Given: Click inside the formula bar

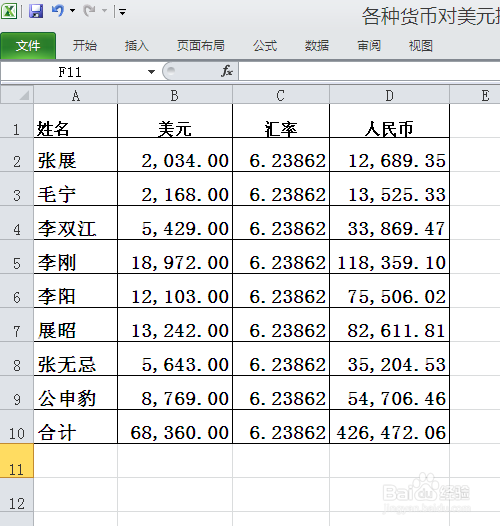Looking at the screenshot, I should 369,71.
